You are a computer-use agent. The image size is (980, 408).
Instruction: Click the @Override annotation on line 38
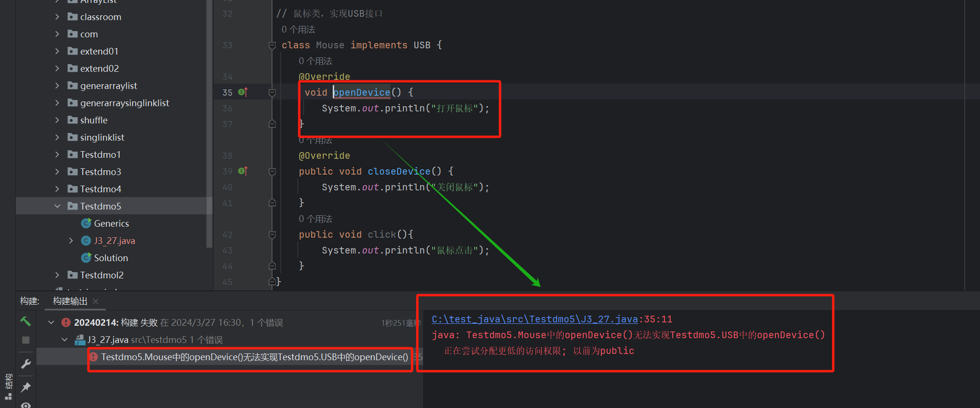coord(324,155)
